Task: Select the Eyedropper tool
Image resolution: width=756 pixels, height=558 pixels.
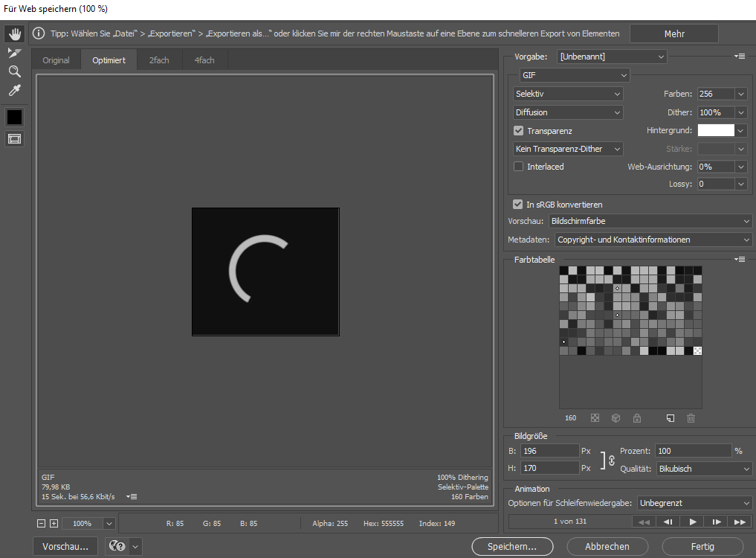Action: point(14,90)
